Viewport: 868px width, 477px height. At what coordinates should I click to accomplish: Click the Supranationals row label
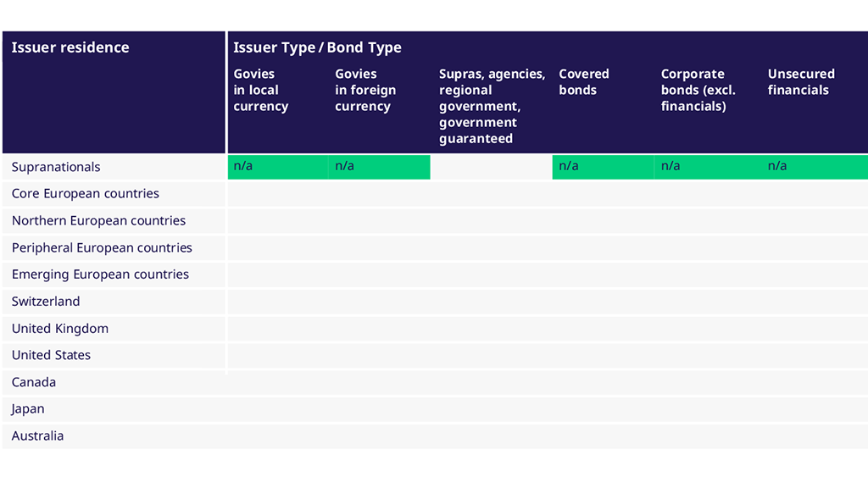pos(56,167)
